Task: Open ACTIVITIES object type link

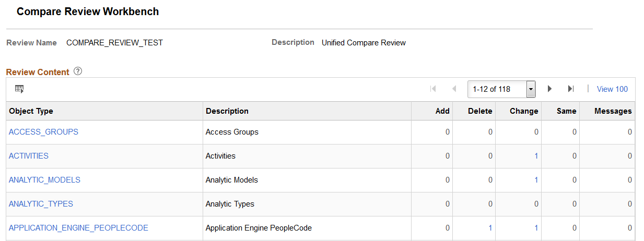Action: tap(29, 156)
